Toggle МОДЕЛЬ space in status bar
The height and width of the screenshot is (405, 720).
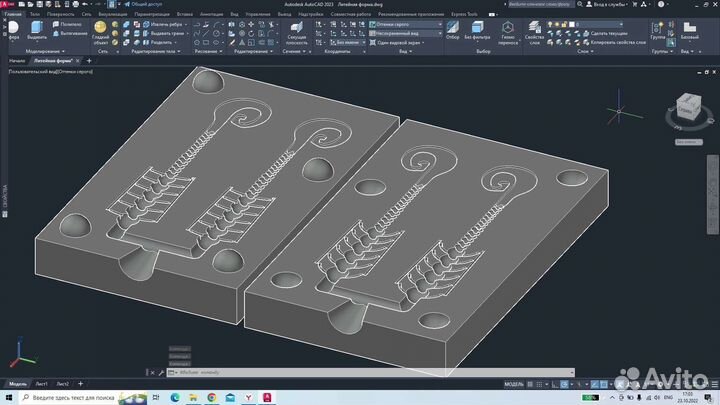[514, 384]
